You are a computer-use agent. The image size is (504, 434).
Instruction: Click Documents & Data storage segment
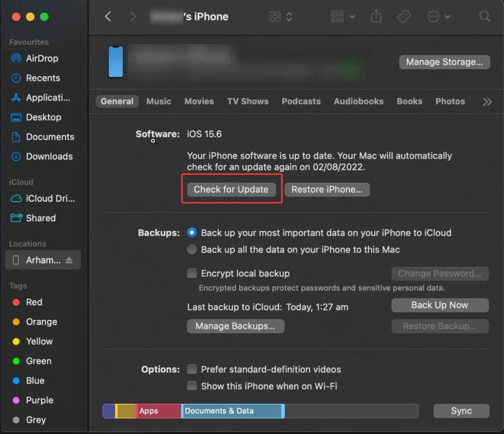pyautogui.click(x=232, y=411)
